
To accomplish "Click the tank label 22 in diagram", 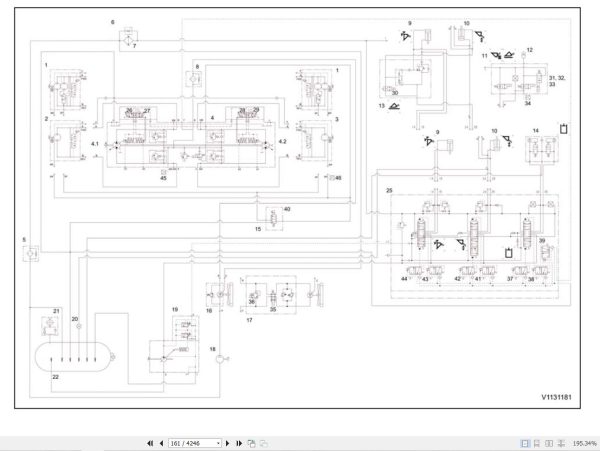I will (55, 377).
